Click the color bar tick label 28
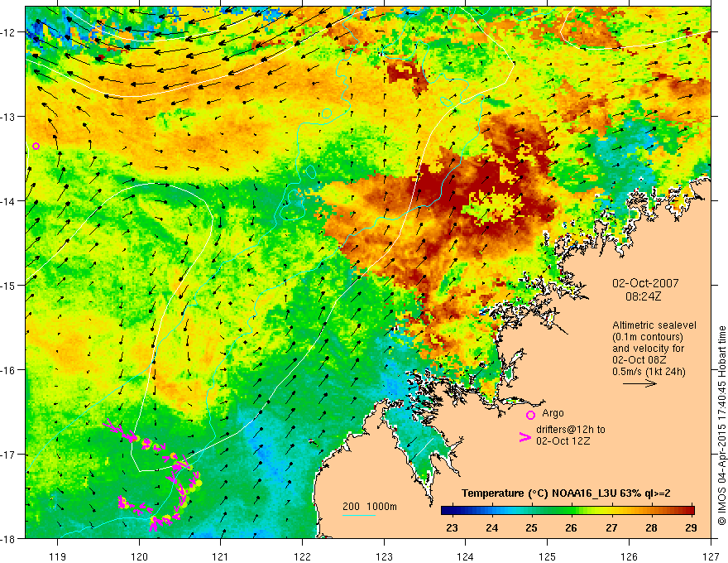This screenshot has width=728, height=563. [x=651, y=527]
